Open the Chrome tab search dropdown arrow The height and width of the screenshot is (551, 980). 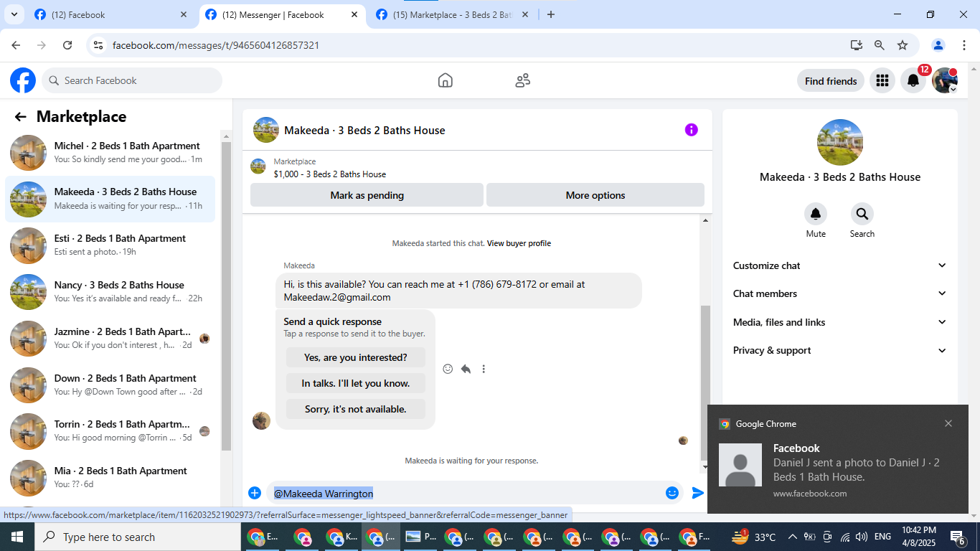[x=14, y=14]
